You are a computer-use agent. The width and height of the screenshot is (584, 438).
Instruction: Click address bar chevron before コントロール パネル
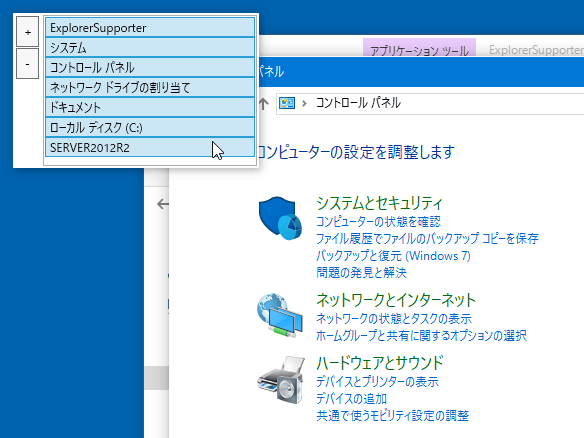tap(304, 103)
